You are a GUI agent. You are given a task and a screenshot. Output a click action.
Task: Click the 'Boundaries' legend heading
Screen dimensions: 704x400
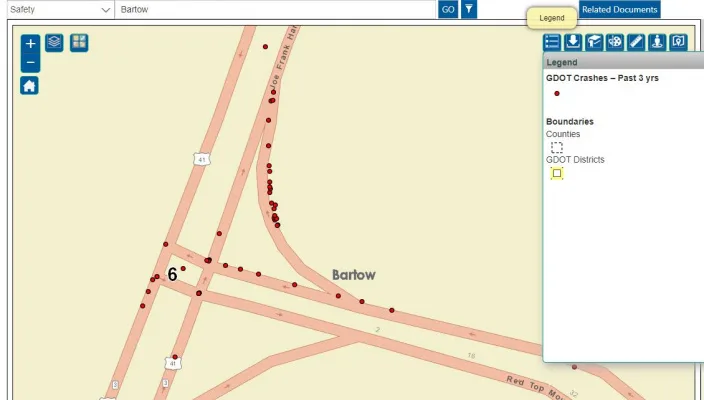click(x=570, y=122)
